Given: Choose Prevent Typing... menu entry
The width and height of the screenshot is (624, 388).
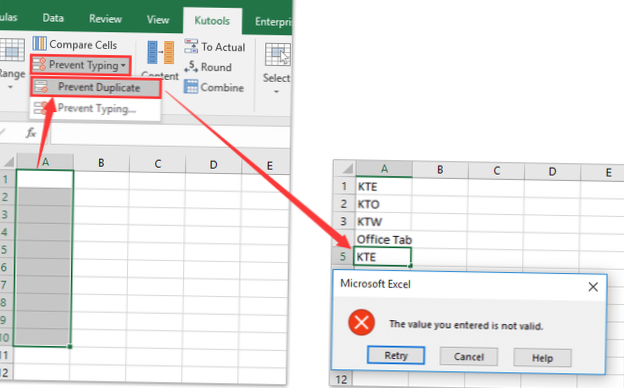Looking at the screenshot, I should (x=96, y=108).
